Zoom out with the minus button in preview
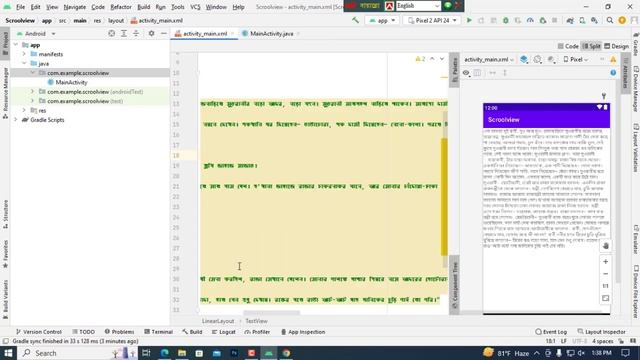Screen dimensions: 640x360 click(606, 274)
